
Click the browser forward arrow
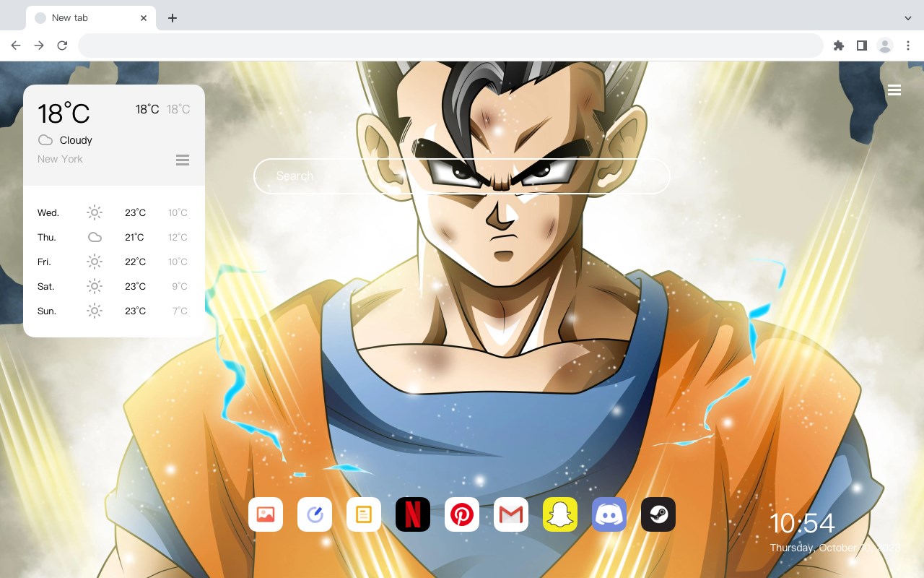39,46
